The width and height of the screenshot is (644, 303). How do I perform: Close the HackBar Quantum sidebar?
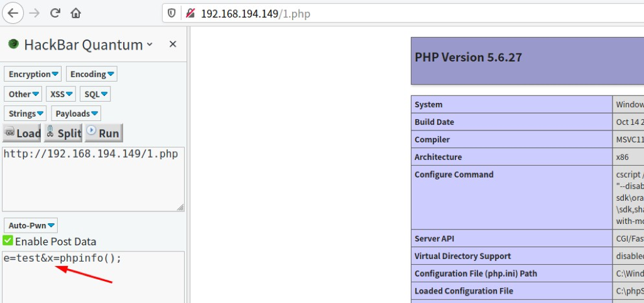pos(173,45)
